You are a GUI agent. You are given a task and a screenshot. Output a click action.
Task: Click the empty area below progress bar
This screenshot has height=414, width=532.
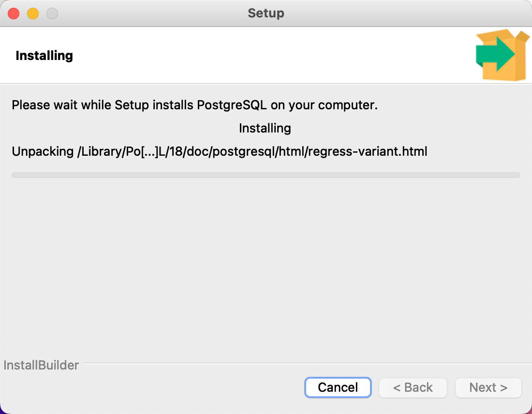tap(266, 268)
